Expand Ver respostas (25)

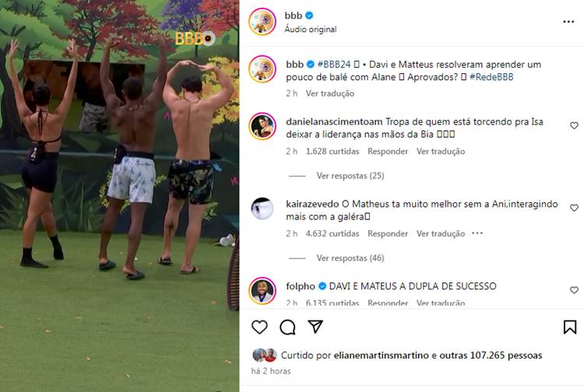tap(350, 176)
